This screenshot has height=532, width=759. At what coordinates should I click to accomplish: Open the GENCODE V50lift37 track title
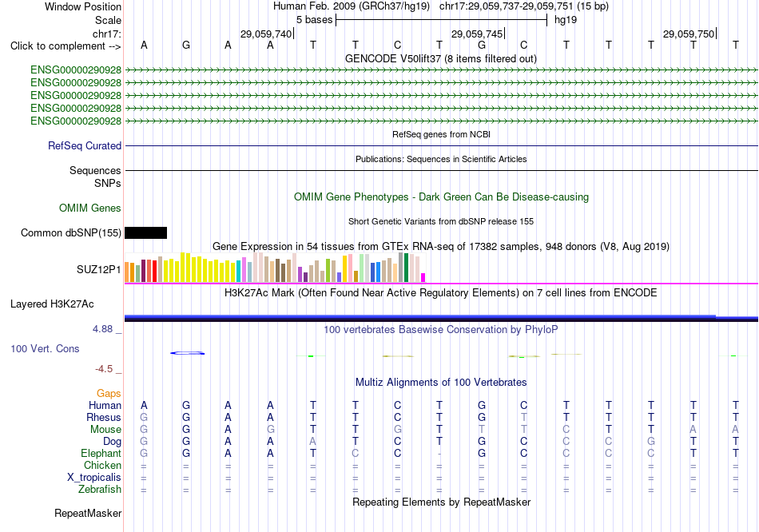[440, 58]
